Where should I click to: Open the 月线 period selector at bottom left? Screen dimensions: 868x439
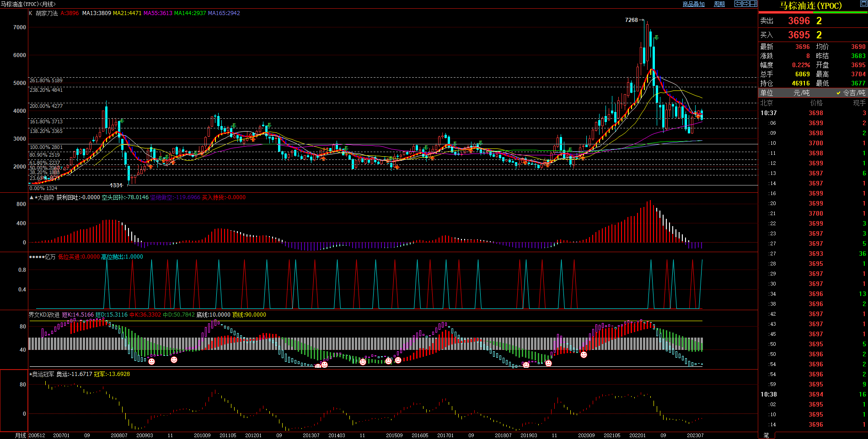(21, 435)
